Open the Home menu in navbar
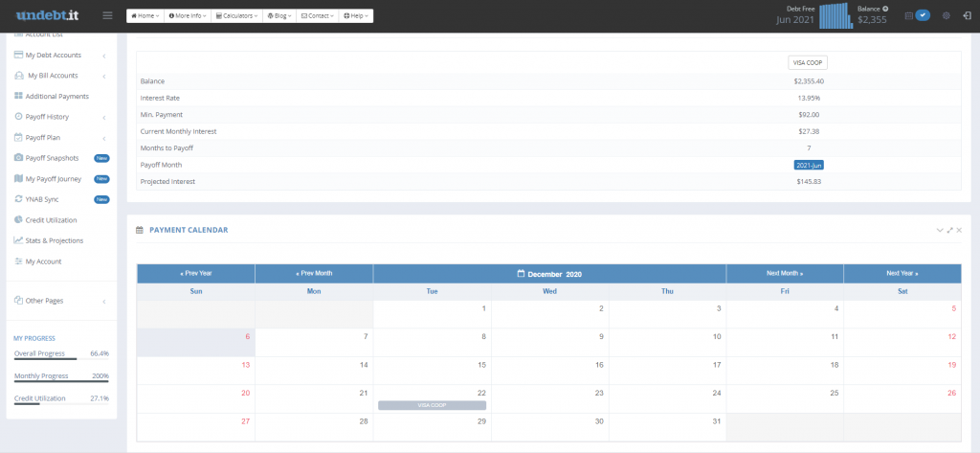 click(144, 16)
